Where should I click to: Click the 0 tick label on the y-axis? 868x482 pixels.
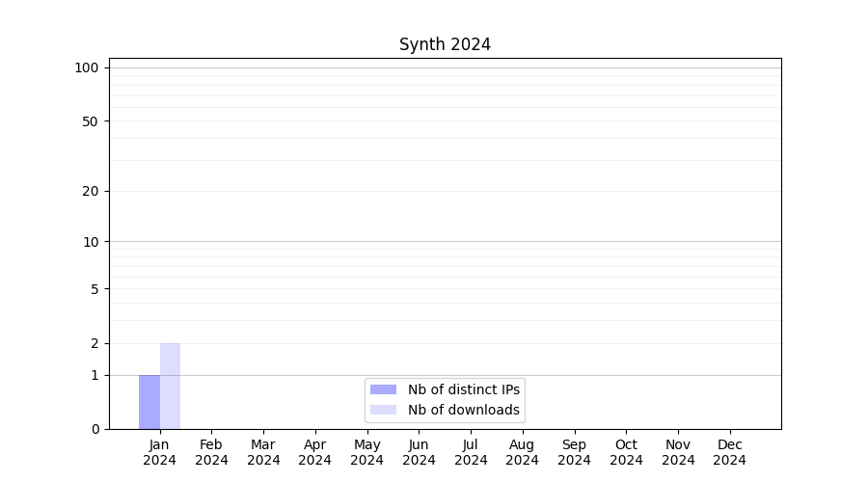pyautogui.click(x=95, y=429)
